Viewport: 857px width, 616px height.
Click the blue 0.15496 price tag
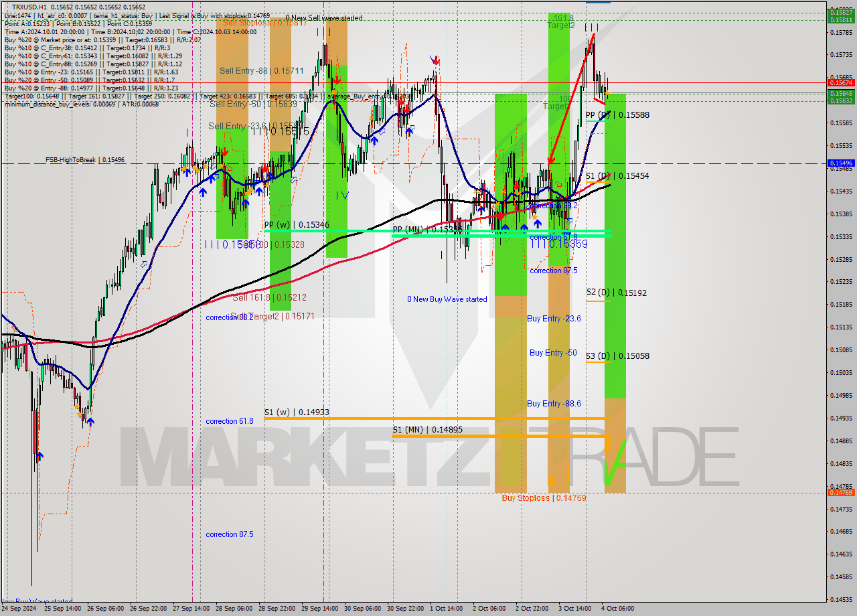click(842, 163)
